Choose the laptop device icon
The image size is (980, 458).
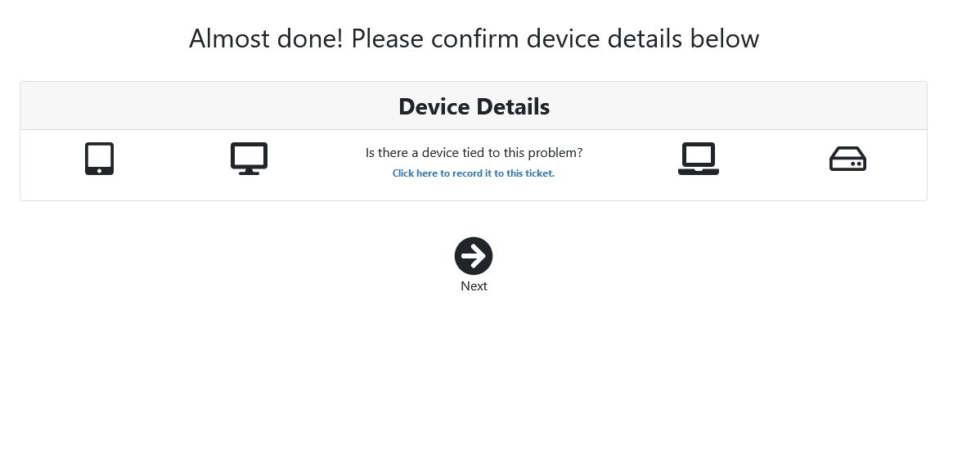pyautogui.click(x=698, y=159)
